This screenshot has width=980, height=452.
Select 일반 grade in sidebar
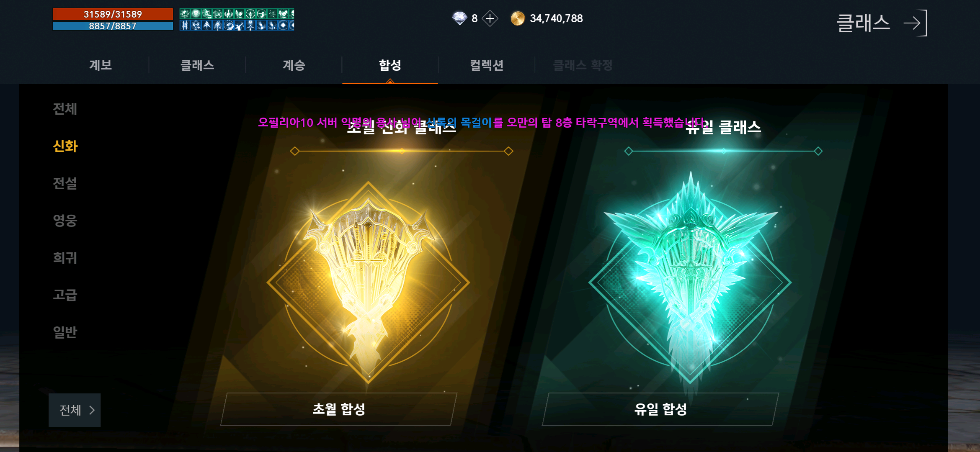coord(65,332)
